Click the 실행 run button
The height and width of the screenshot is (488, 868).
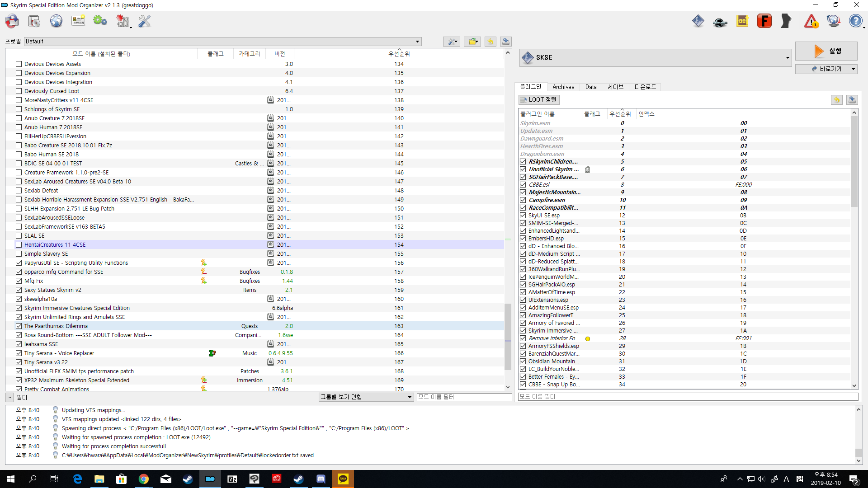826,51
